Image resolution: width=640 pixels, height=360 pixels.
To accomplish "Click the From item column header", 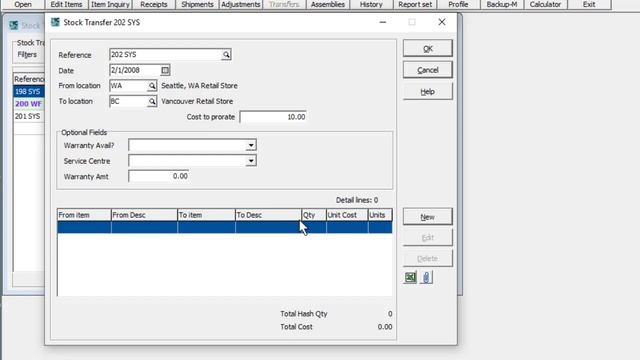I will coord(84,215).
